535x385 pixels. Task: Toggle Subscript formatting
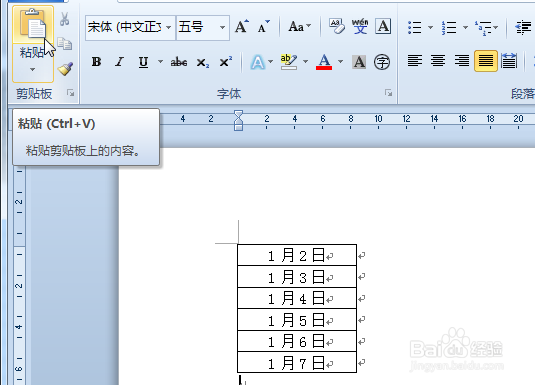pyautogui.click(x=202, y=62)
